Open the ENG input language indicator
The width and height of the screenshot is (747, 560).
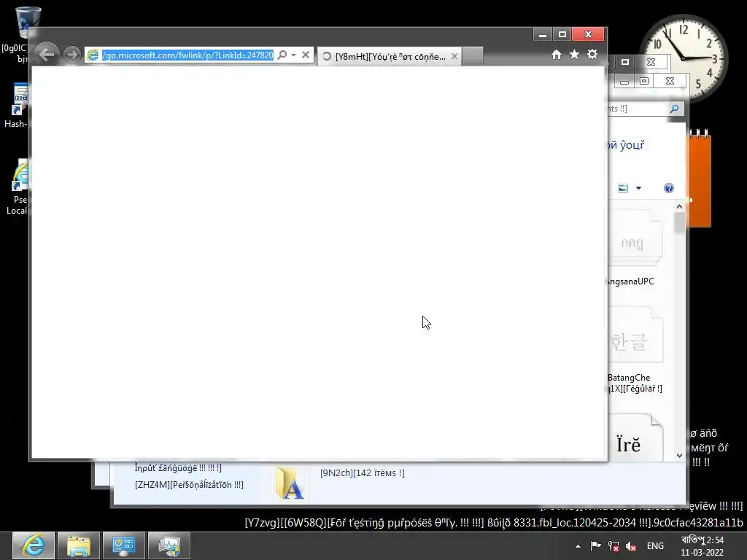coord(655,546)
